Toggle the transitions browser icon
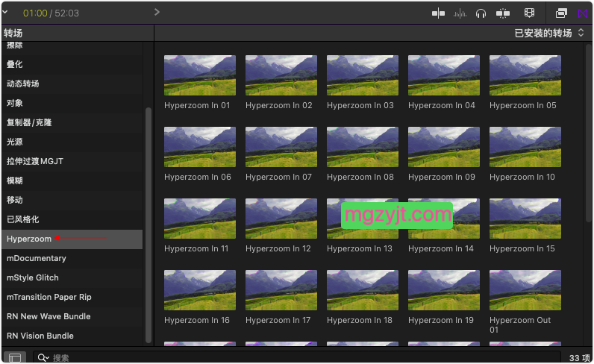Image resolution: width=594 pixels, height=364 pixels. tap(583, 13)
